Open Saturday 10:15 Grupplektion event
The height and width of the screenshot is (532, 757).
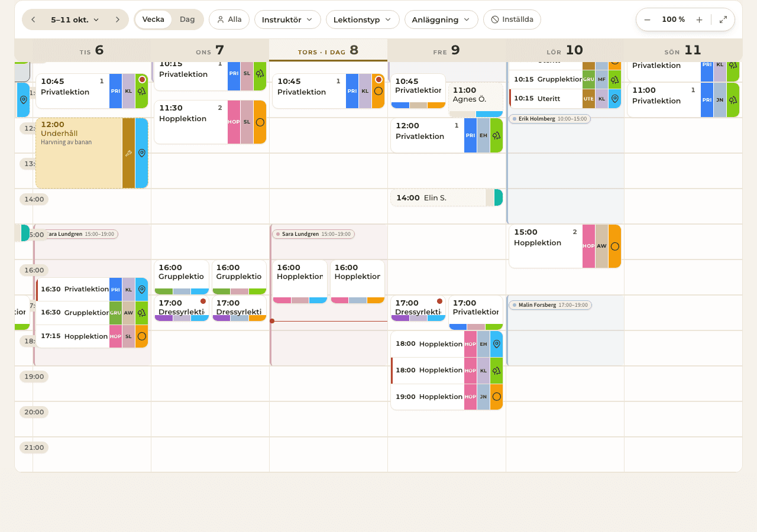pyautogui.click(x=565, y=79)
